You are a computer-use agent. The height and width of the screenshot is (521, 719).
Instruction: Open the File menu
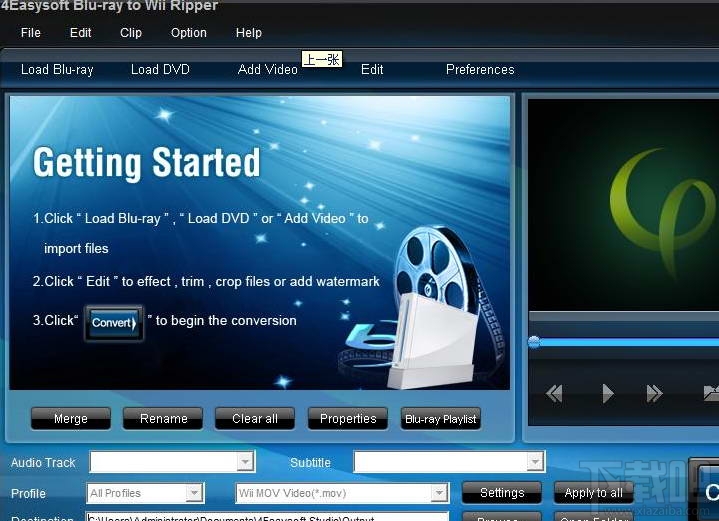point(31,33)
